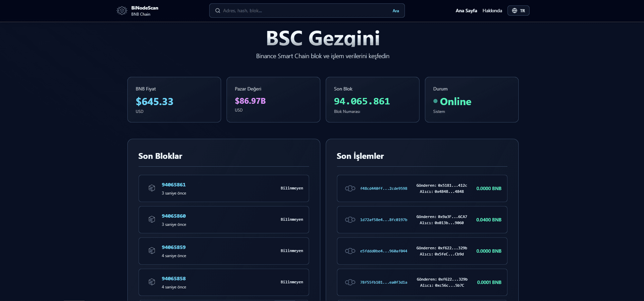
Task: Click receiver 0x013b...9060
Action: tap(449, 223)
